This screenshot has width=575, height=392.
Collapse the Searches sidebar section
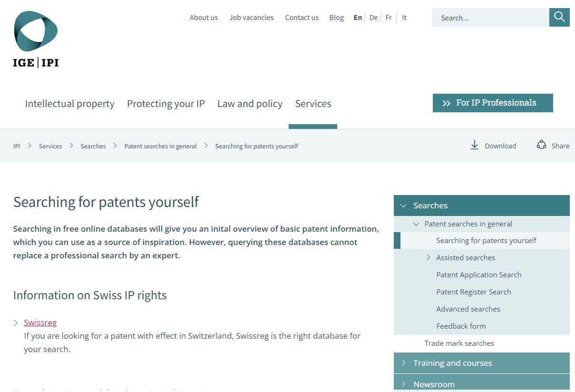tap(403, 206)
